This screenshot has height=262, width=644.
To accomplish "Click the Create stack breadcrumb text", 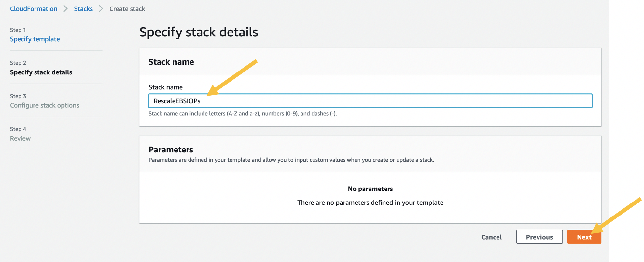I will (x=127, y=9).
